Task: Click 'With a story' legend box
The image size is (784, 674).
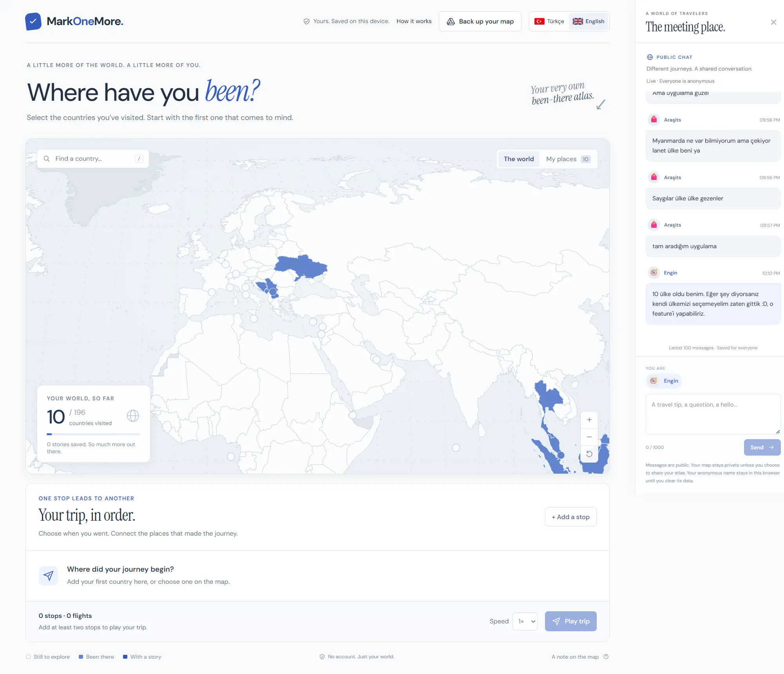Action: 125,657
